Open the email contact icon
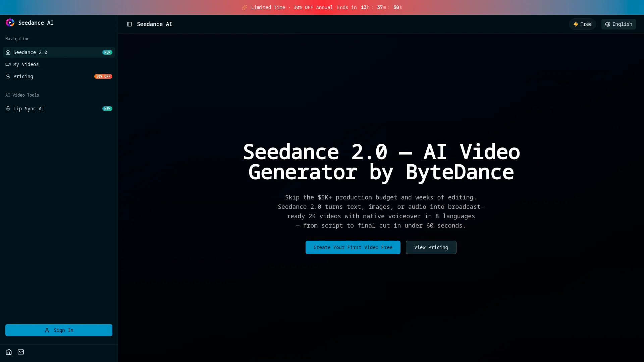Viewport: 644px width, 362px height. click(x=20, y=352)
